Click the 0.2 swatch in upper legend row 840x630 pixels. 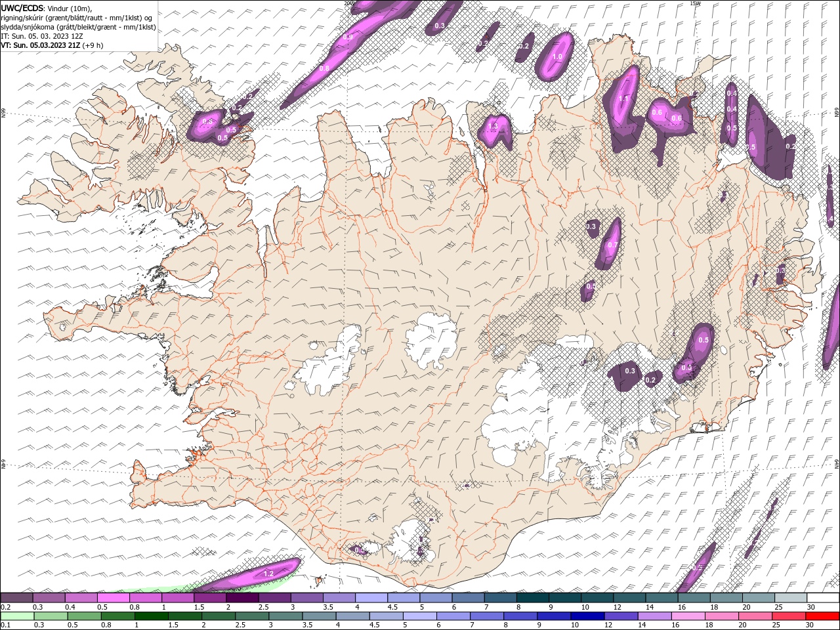(x=16, y=598)
